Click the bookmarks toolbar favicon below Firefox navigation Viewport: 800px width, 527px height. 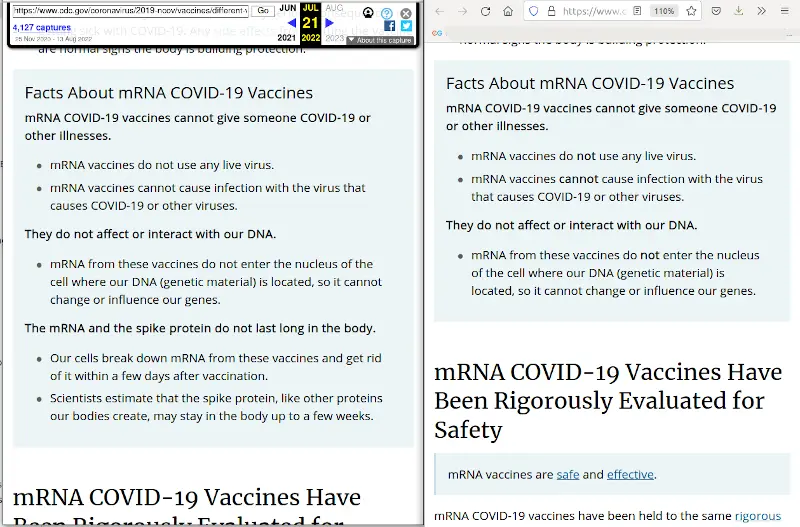pos(437,33)
